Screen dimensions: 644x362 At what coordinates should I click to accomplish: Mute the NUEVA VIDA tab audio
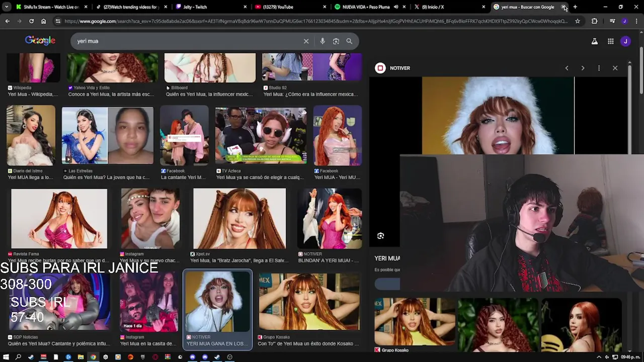[396, 7]
